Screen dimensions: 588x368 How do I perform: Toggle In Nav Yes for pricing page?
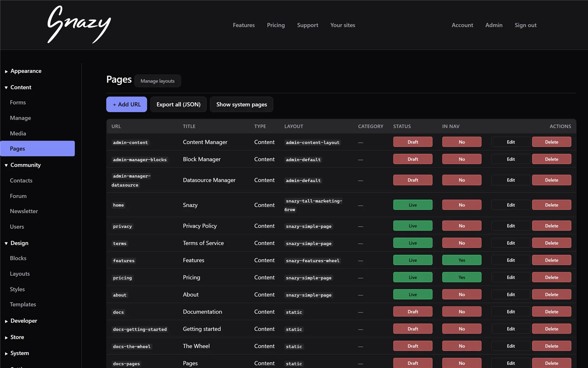(x=462, y=277)
